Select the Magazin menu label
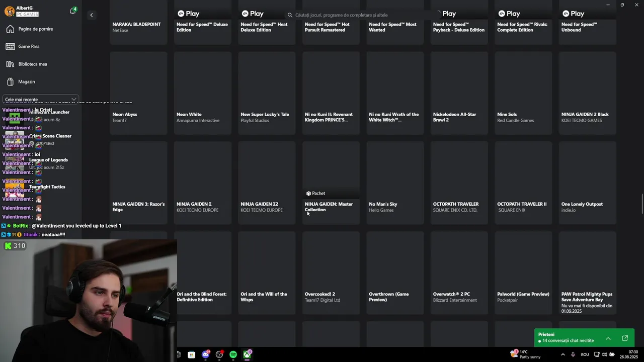The image size is (644, 362). click(27, 81)
